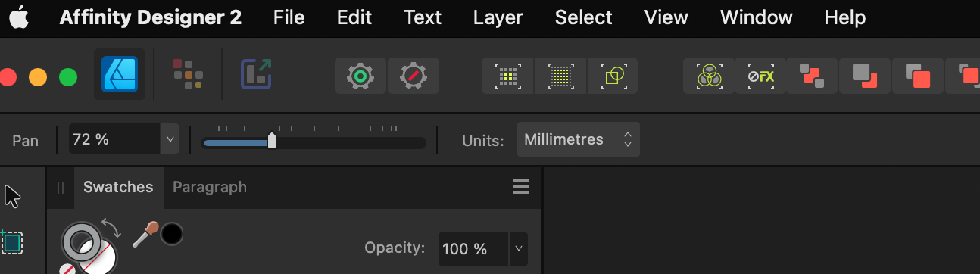Pick the color picker eyedropper
The width and height of the screenshot is (980, 274).
pyautogui.click(x=144, y=234)
